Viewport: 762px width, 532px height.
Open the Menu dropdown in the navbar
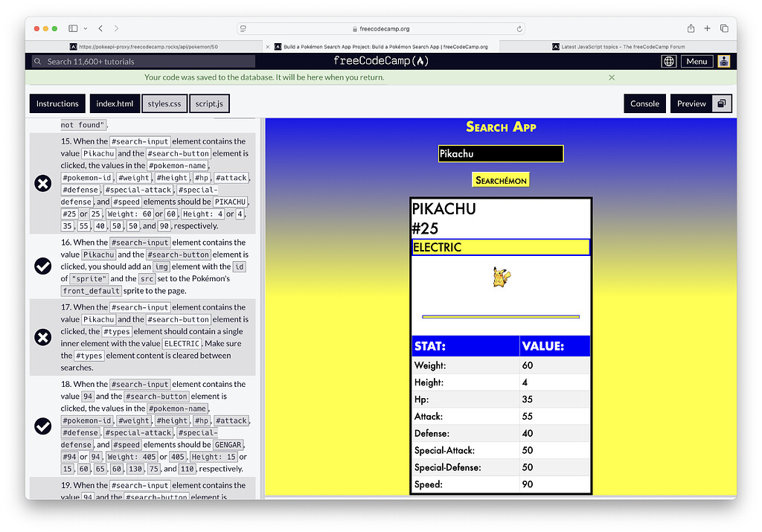coord(697,61)
